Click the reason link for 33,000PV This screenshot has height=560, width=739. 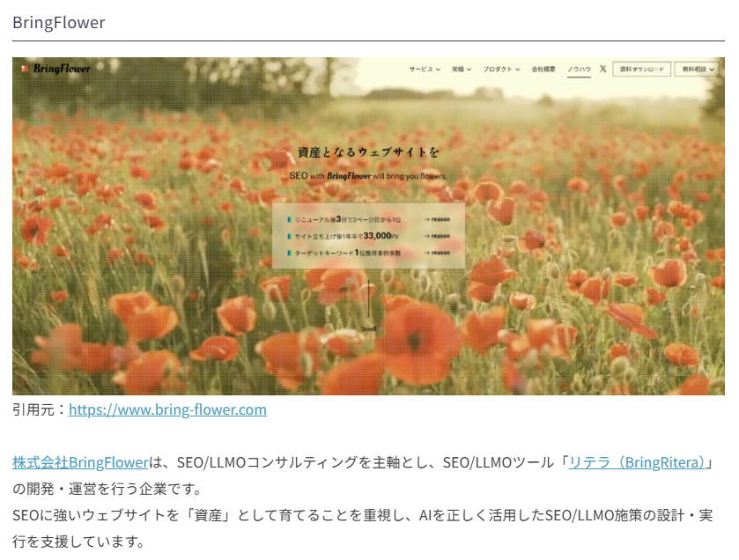pos(437,236)
